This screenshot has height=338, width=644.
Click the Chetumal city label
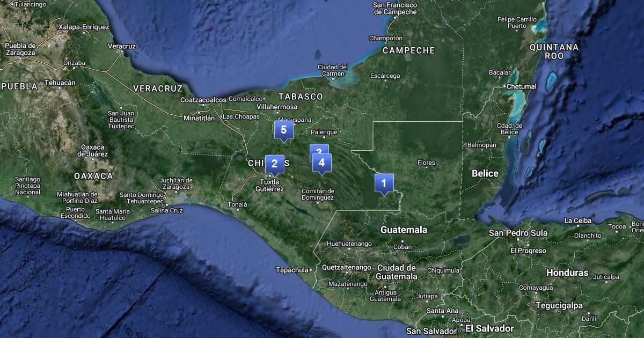(x=521, y=86)
